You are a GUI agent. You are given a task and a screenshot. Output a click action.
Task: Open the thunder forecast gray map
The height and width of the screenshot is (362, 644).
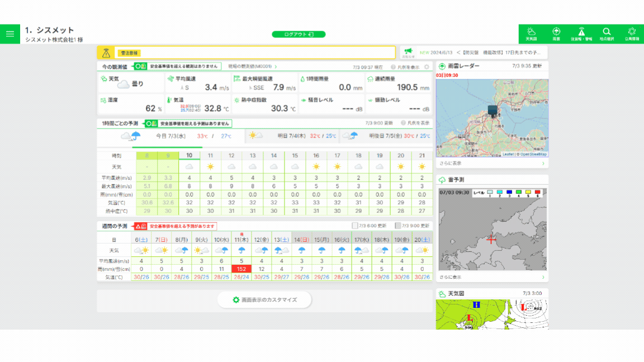pos(493,229)
